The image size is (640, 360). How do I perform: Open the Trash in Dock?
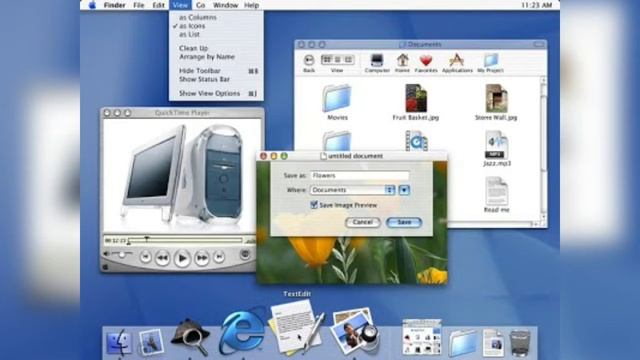[x=520, y=343]
